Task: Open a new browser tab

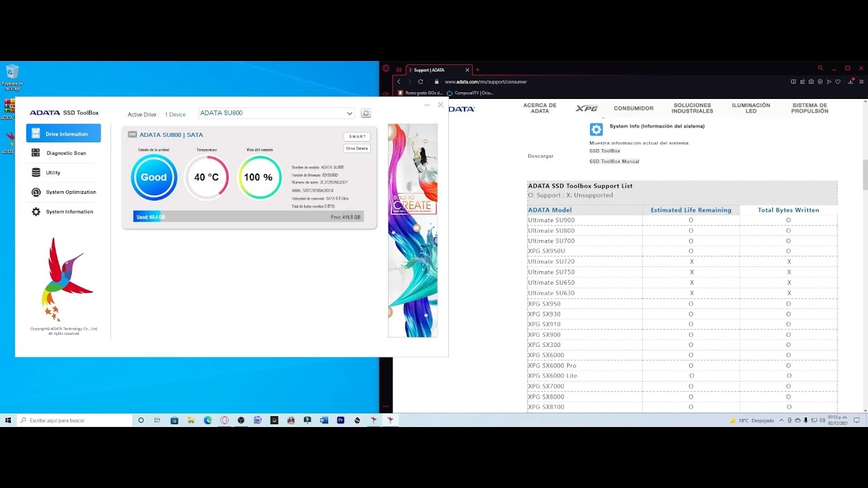Action: (477, 70)
